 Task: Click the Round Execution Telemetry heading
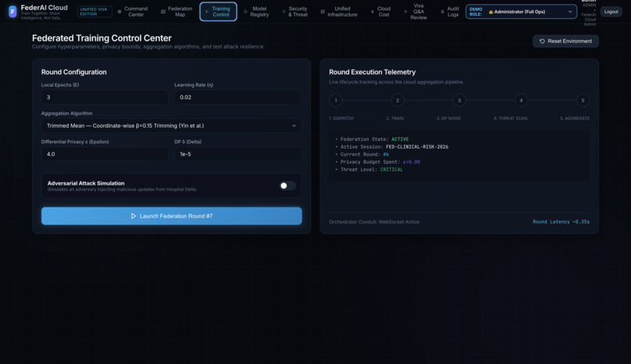point(372,72)
